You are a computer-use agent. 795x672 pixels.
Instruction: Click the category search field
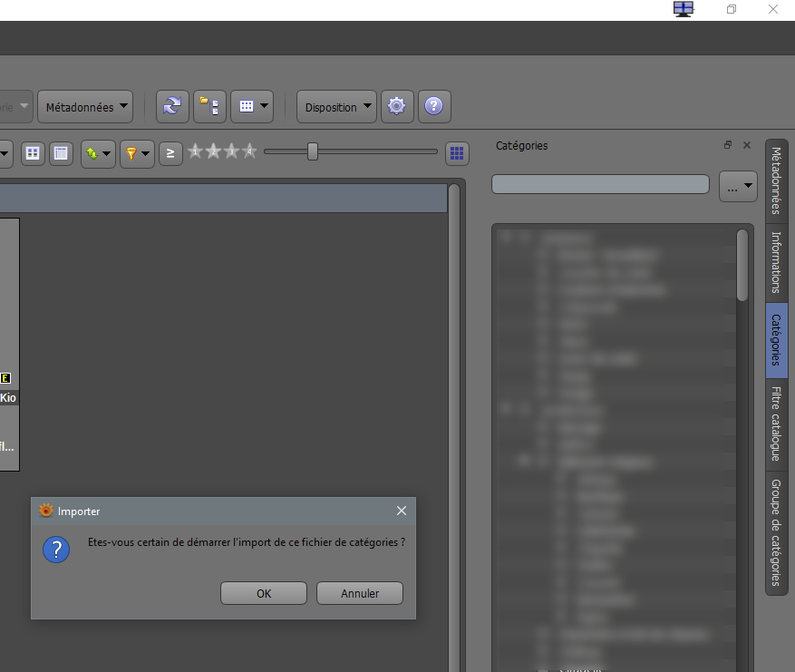[600, 184]
